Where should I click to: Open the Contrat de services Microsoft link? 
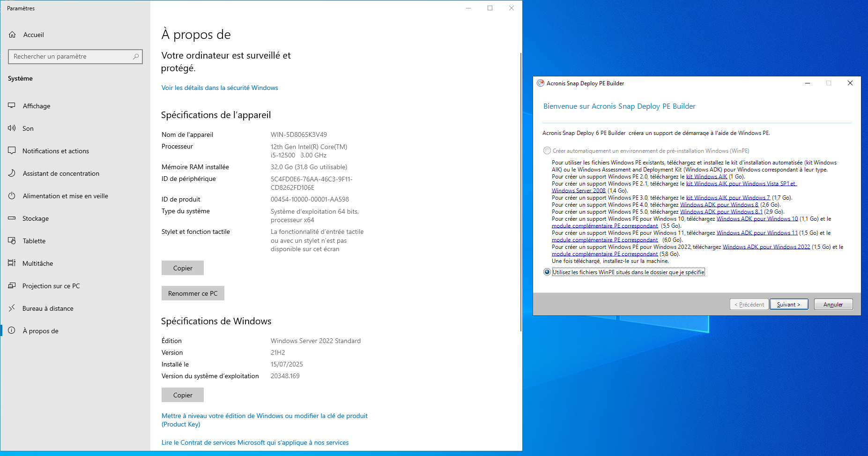pos(255,442)
